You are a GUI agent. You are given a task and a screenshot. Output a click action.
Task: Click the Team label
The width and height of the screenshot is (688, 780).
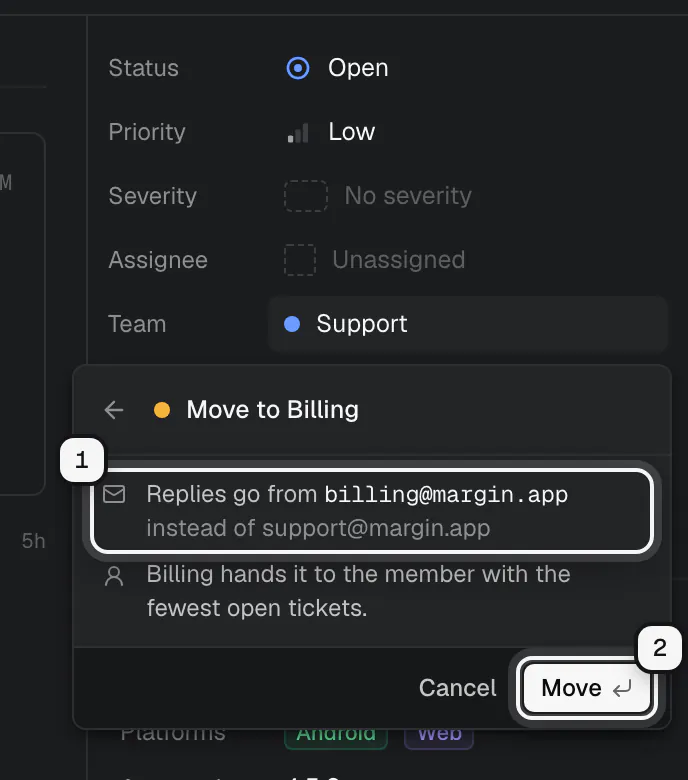[x=137, y=324]
